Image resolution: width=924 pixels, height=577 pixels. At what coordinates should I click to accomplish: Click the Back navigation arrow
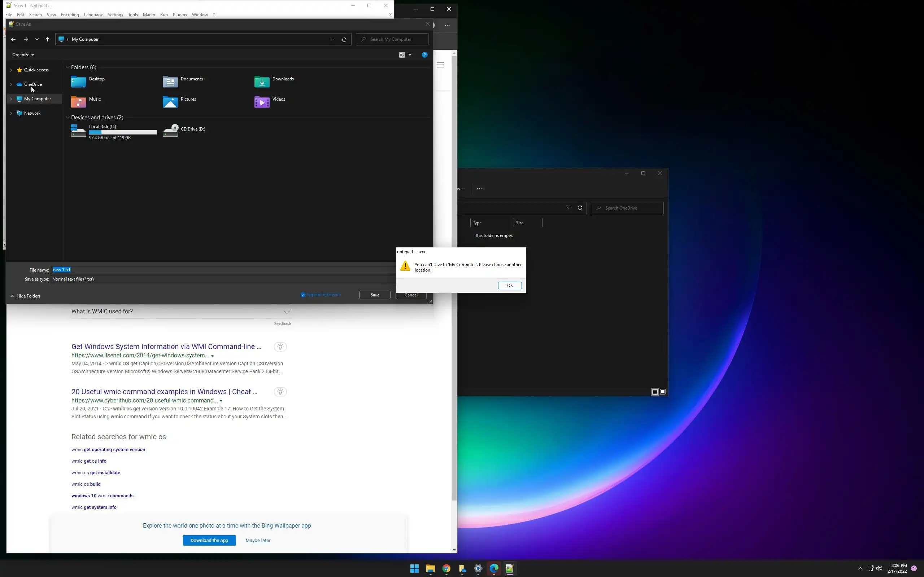pos(13,39)
